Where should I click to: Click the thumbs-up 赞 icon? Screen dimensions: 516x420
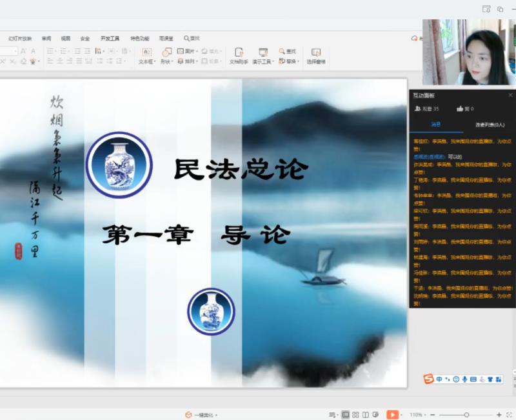click(461, 109)
